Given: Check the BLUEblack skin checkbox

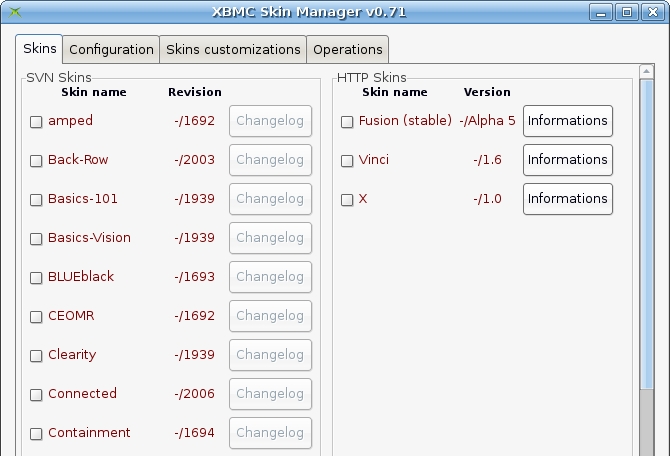Looking at the screenshot, I should 36,278.
